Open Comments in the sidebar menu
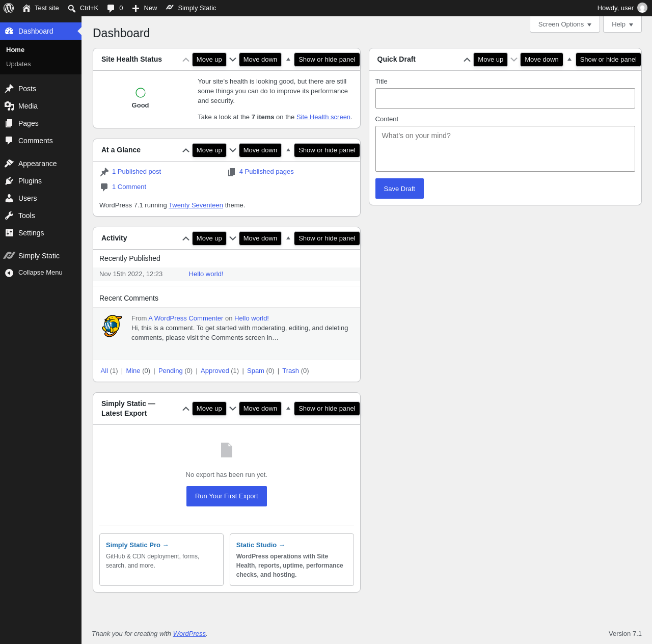The height and width of the screenshot is (644, 652). click(41, 141)
